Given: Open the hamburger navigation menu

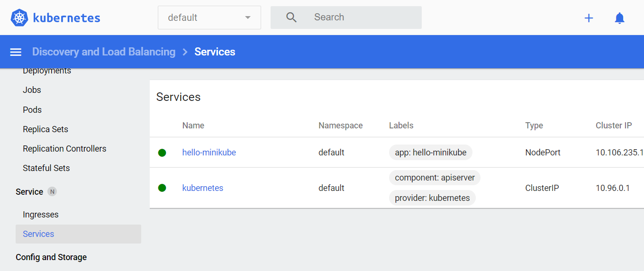Looking at the screenshot, I should [x=16, y=52].
